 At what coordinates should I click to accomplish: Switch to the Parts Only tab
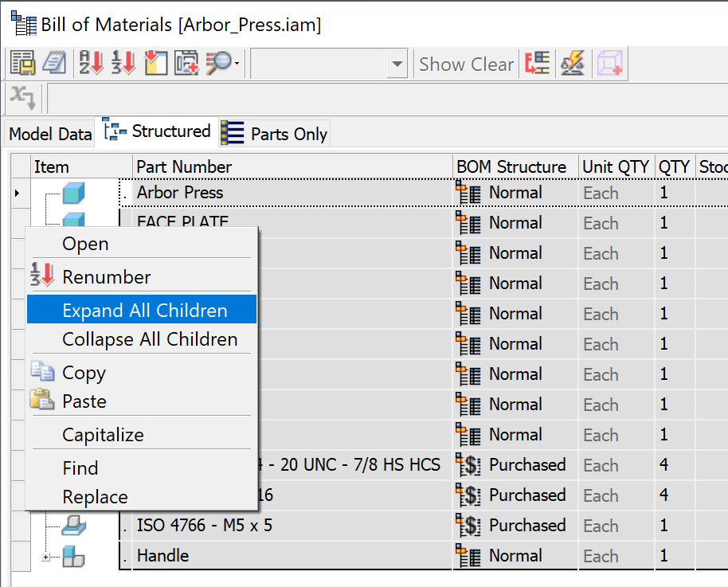click(287, 133)
